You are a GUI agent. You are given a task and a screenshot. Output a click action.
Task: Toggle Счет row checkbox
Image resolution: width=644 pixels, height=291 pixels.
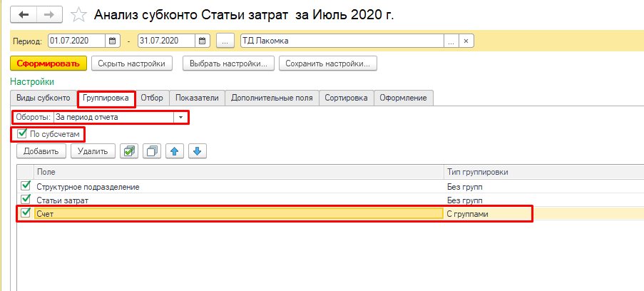click(26, 213)
